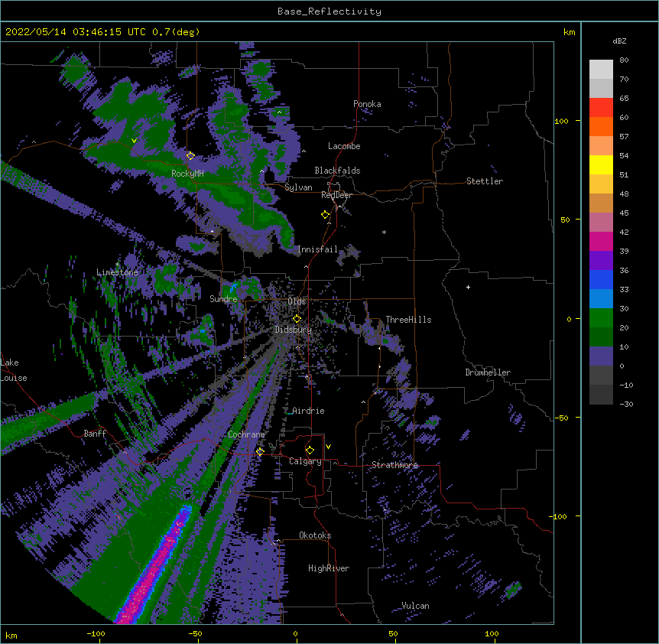
Task: Select the Innisfail label
Action: click(x=317, y=249)
